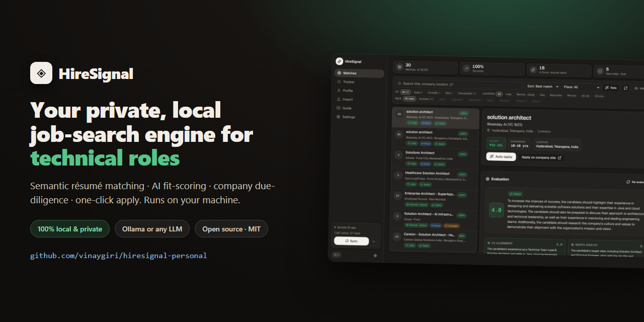Click the Sync button

pos(351,241)
